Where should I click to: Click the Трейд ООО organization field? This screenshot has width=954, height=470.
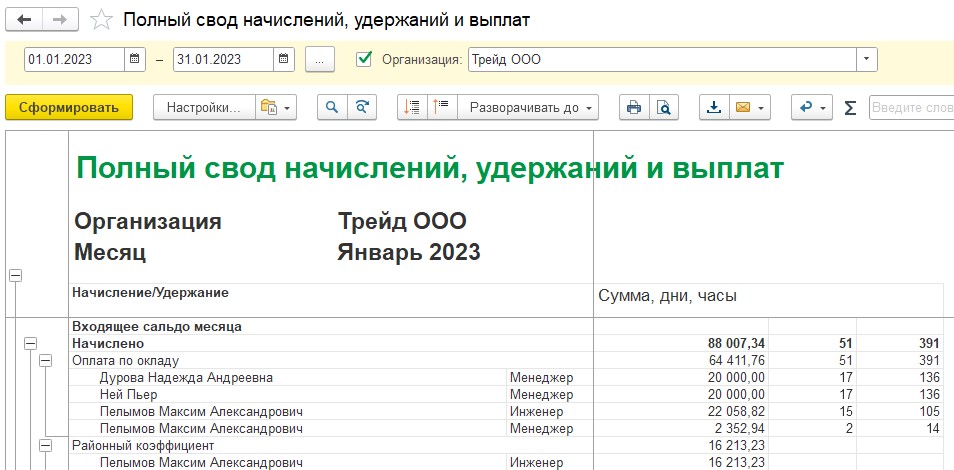663,60
